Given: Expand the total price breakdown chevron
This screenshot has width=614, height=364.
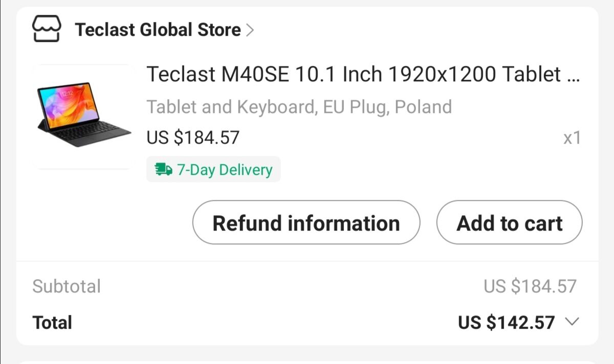Looking at the screenshot, I should point(572,322).
